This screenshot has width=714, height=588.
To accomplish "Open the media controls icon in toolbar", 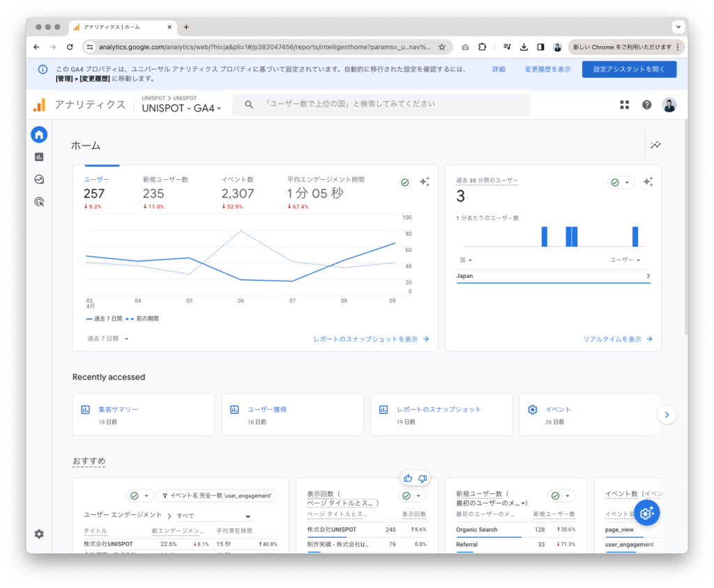I will (508, 47).
